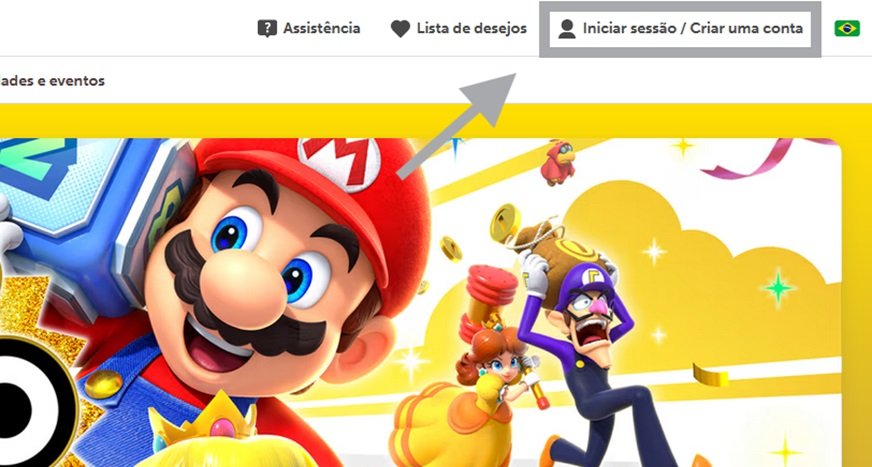Click the gold coin above Waluigi
872x467 pixels.
[x=504, y=222]
